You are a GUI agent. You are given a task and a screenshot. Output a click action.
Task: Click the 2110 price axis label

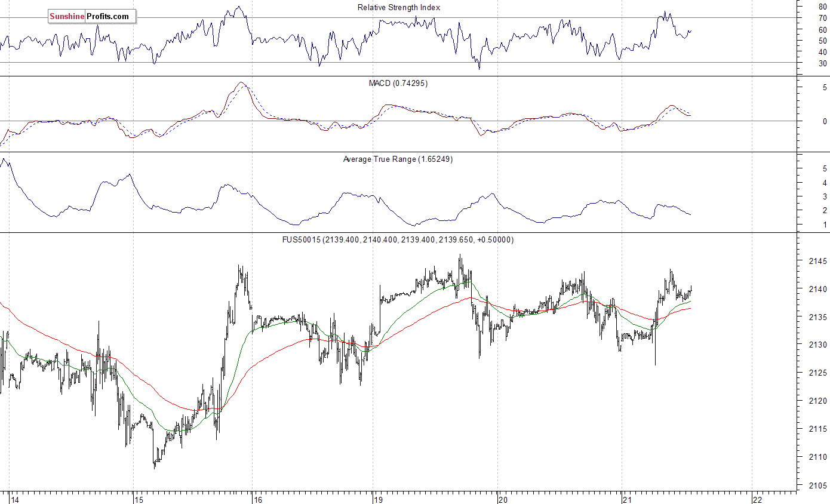pos(817,457)
